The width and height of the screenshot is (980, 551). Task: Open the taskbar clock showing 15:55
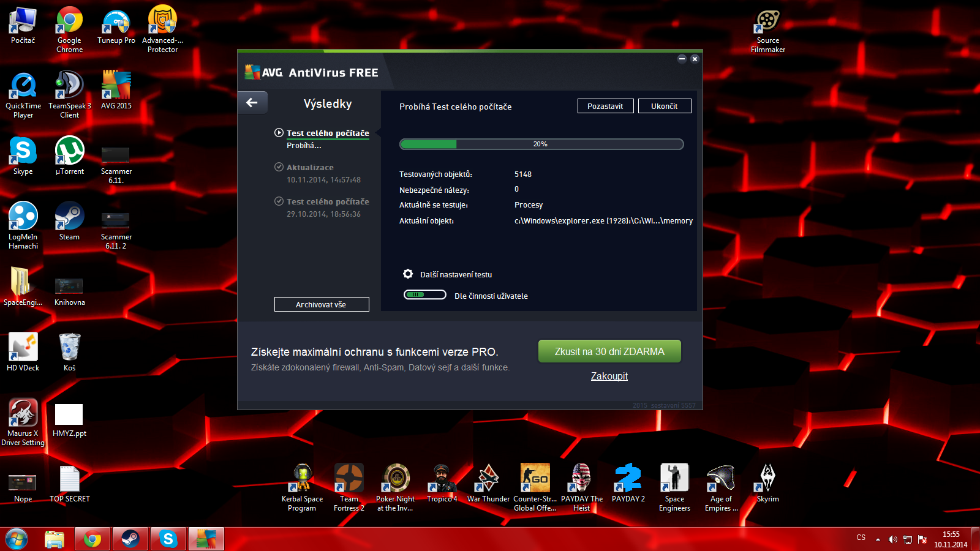click(x=951, y=539)
